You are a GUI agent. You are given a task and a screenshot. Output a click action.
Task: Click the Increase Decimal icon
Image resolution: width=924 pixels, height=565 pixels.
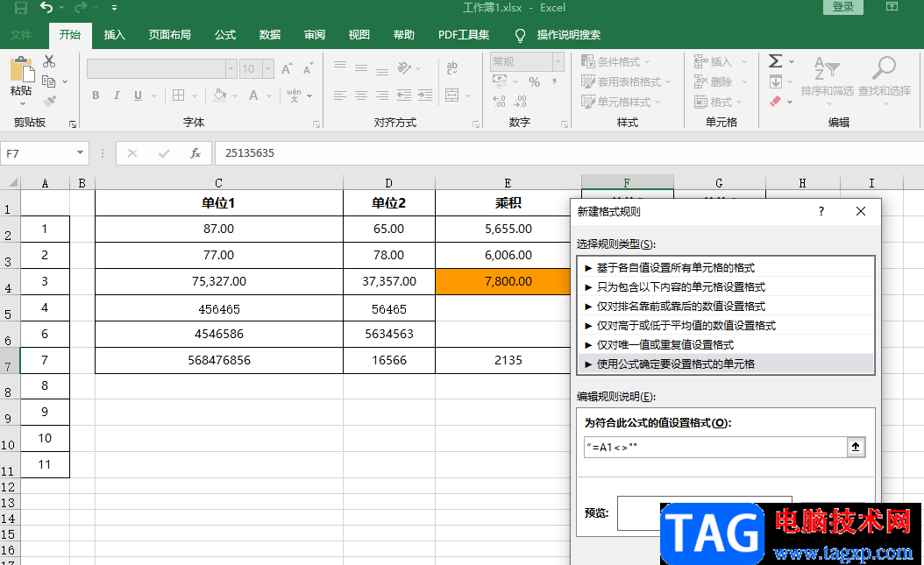pos(499,102)
